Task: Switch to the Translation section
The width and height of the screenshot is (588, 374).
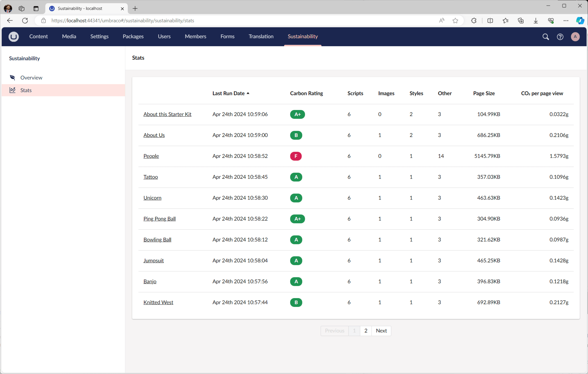Action: coord(261,37)
